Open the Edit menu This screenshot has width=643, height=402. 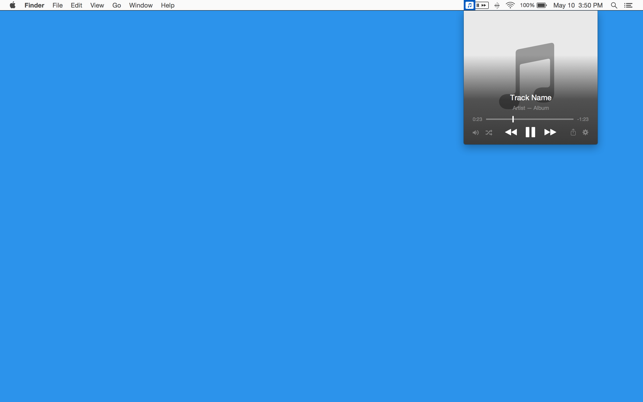[76, 5]
